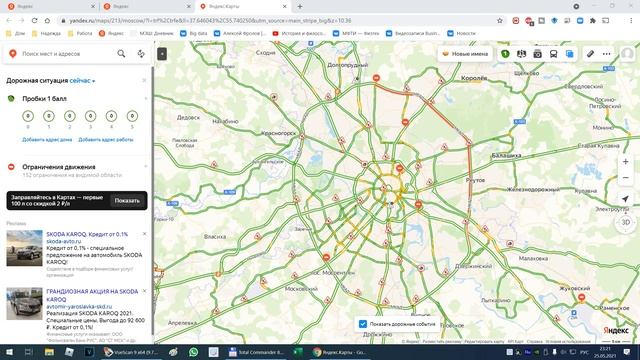Locate my position with the arrow icon
Viewport: 640px width, 360px height.
click(x=625, y=199)
